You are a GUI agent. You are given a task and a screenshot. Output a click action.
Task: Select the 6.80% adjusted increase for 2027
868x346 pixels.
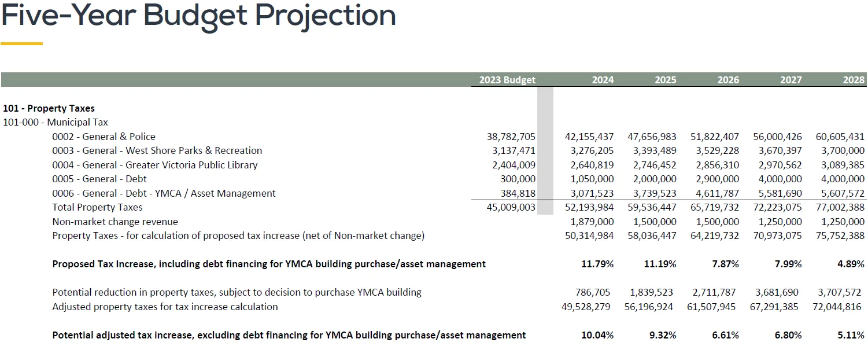(x=788, y=335)
